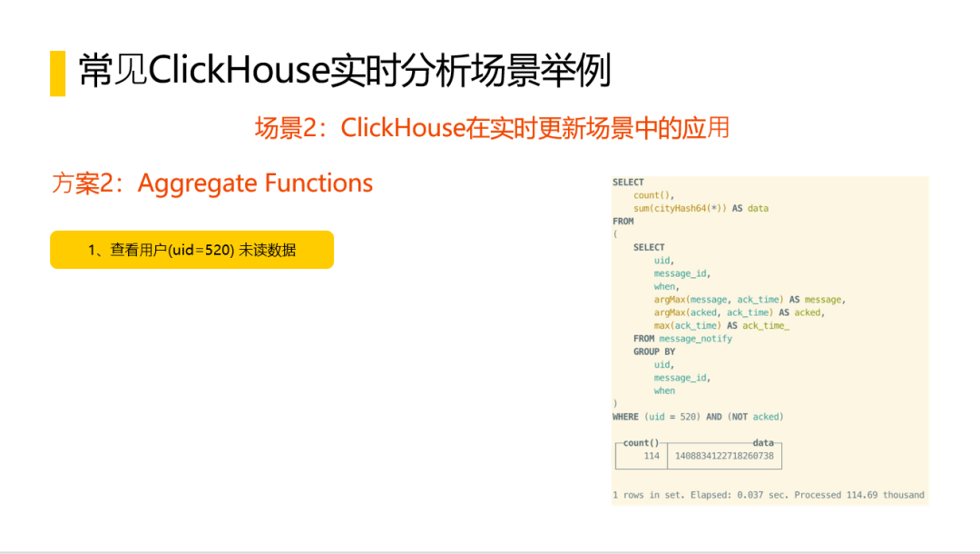Click the data column header in result
Screen dimensions: 980x554
[x=762, y=442]
